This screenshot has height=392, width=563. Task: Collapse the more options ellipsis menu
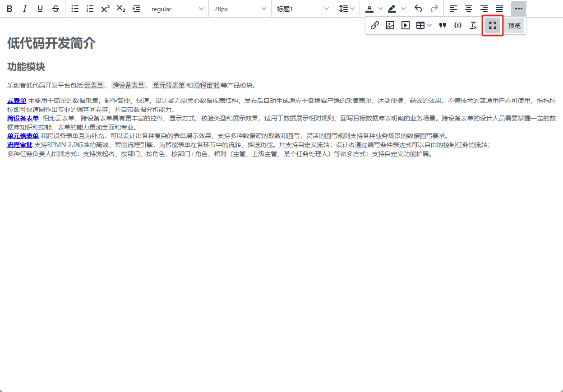518,9
